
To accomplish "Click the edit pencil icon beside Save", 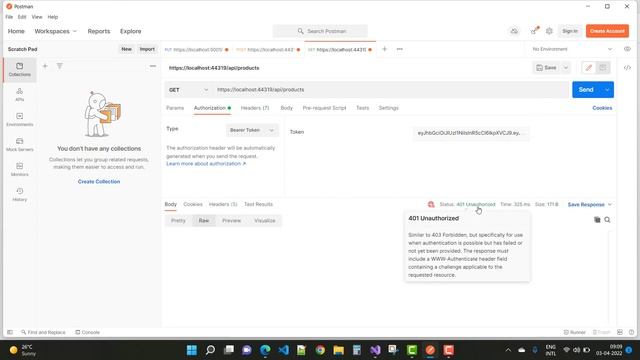I will point(589,68).
